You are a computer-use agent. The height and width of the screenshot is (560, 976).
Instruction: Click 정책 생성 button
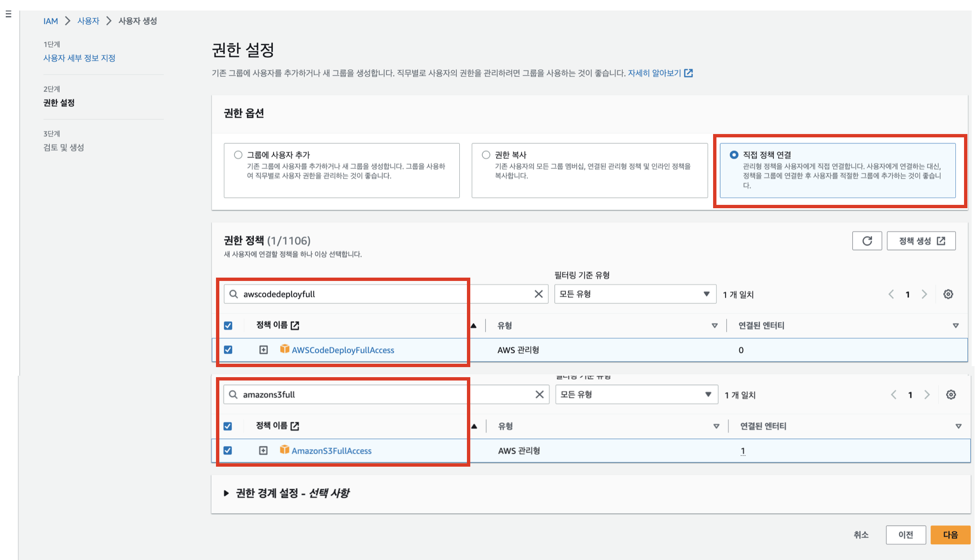[921, 241]
